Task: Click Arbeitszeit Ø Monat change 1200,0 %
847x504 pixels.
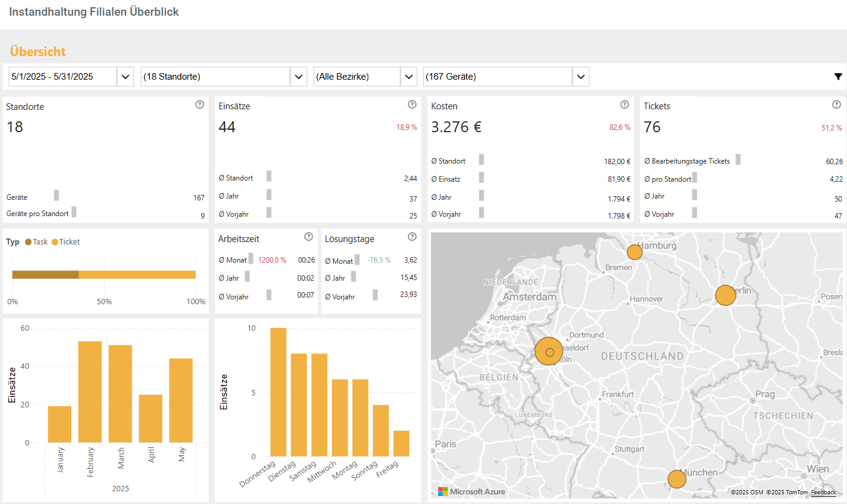Action: point(272,260)
